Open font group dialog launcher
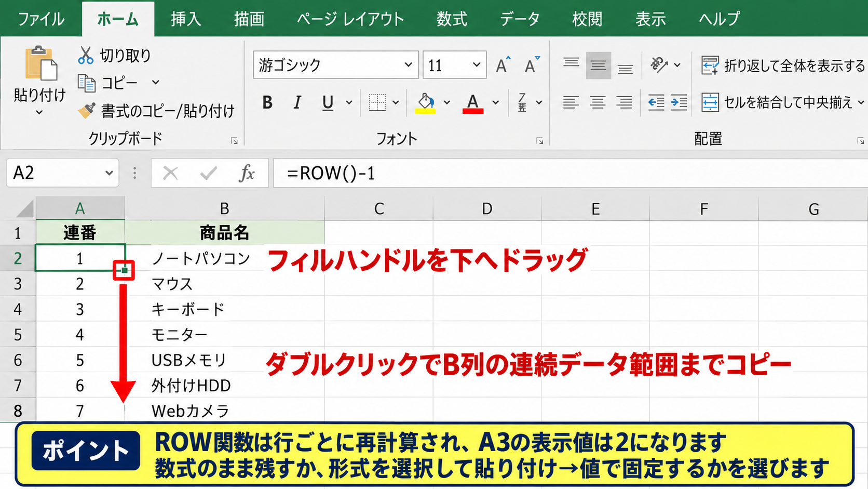Viewport: 868px width, 489px height. (540, 141)
